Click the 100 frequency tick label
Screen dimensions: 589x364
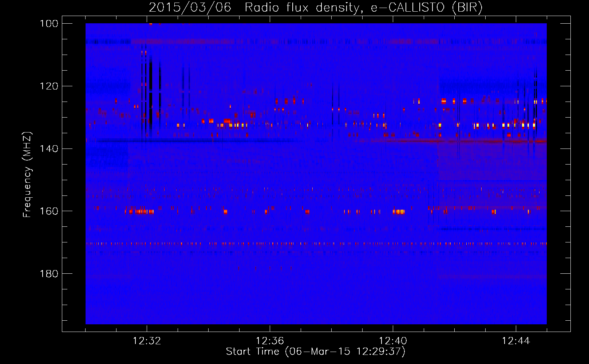(49, 24)
